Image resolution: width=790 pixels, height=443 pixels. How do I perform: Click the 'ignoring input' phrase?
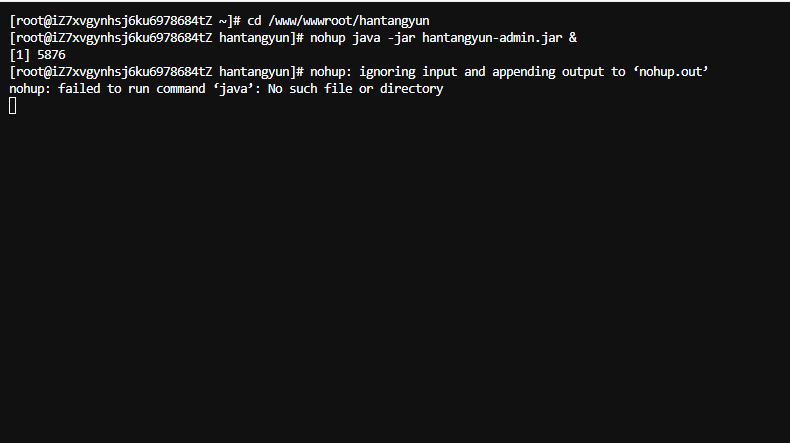(408, 72)
